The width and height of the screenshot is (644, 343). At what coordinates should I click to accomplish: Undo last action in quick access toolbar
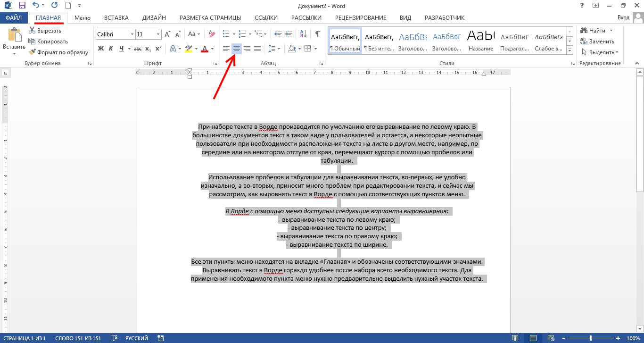(x=36, y=6)
